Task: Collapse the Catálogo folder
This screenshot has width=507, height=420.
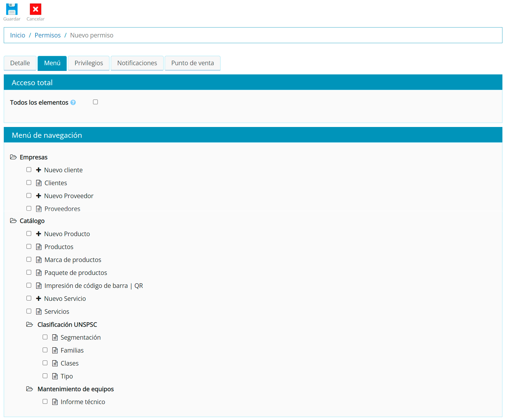Action: tap(13, 221)
